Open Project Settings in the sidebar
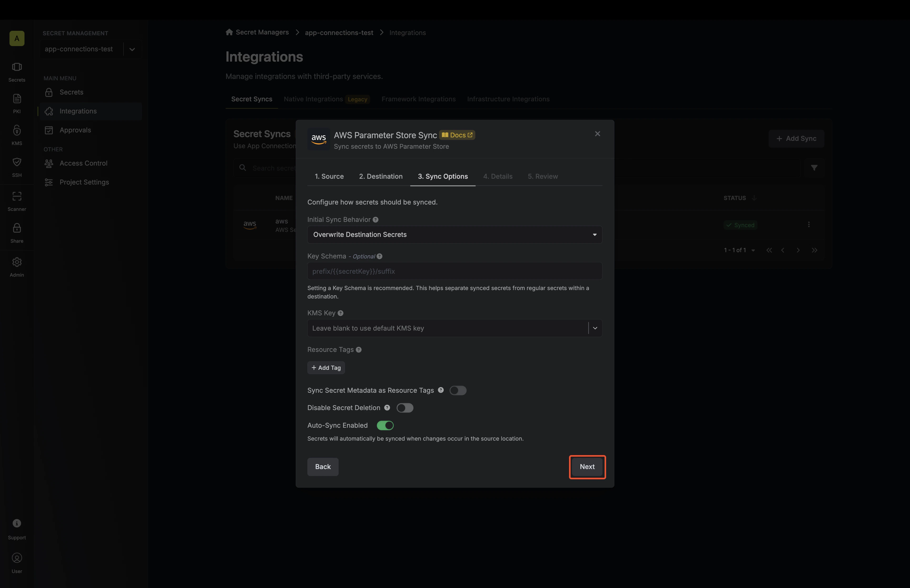 91,182
